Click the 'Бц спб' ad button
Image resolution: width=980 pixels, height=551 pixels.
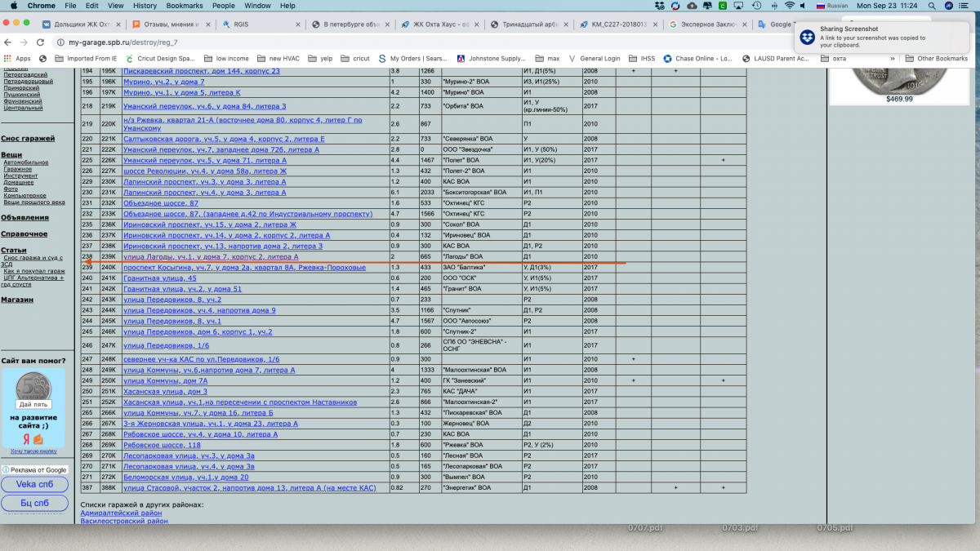36,503
